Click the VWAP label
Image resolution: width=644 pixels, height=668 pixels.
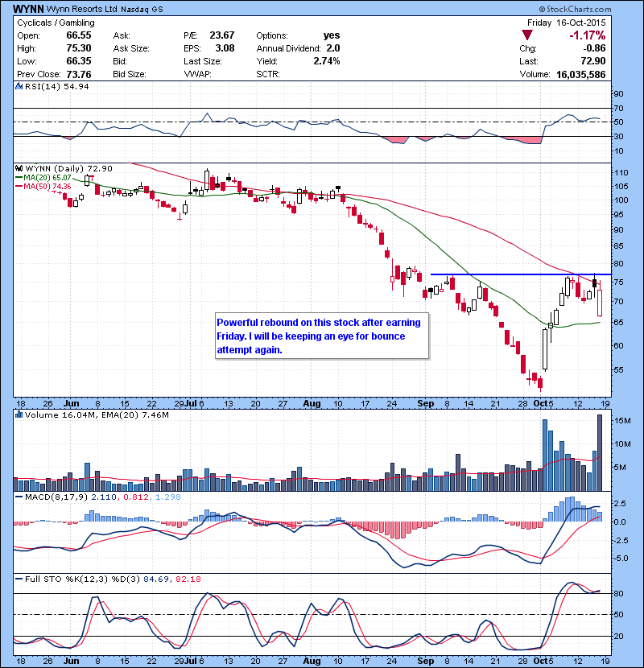197,74
